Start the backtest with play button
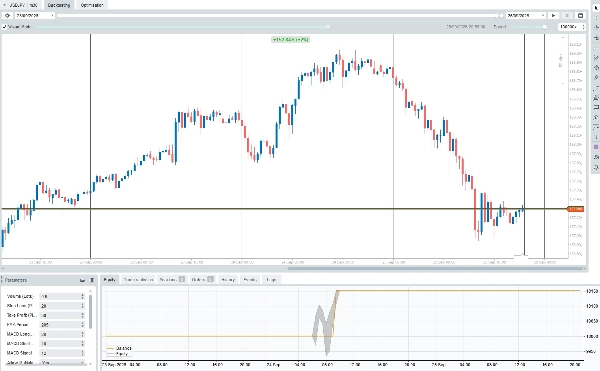Image resolution: width=600 pixels, height=371 pixels. [553, 16]
